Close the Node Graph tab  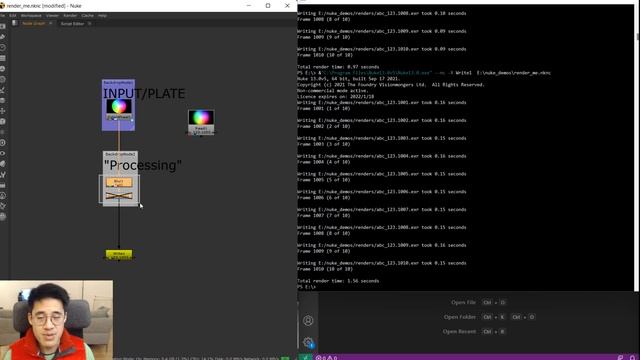[x=51, y=24]
